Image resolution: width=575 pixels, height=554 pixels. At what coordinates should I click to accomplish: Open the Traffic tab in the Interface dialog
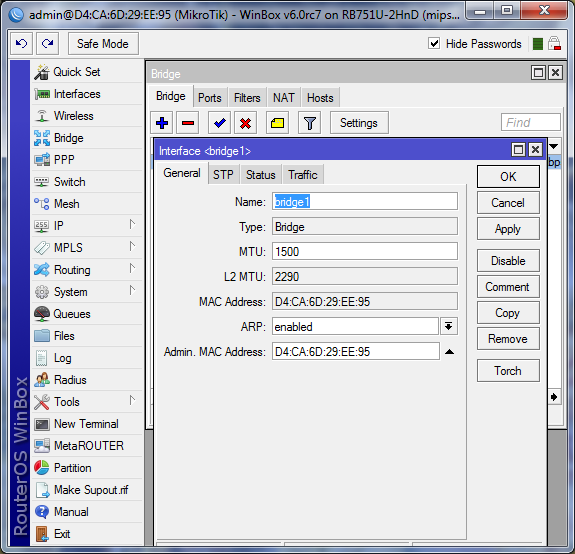tap(303, 175)
